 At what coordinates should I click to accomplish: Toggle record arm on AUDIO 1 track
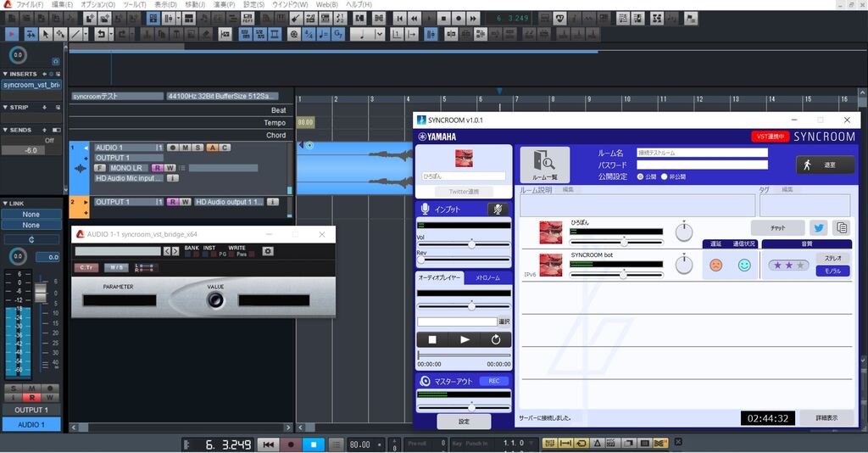[x=173, y=148]
